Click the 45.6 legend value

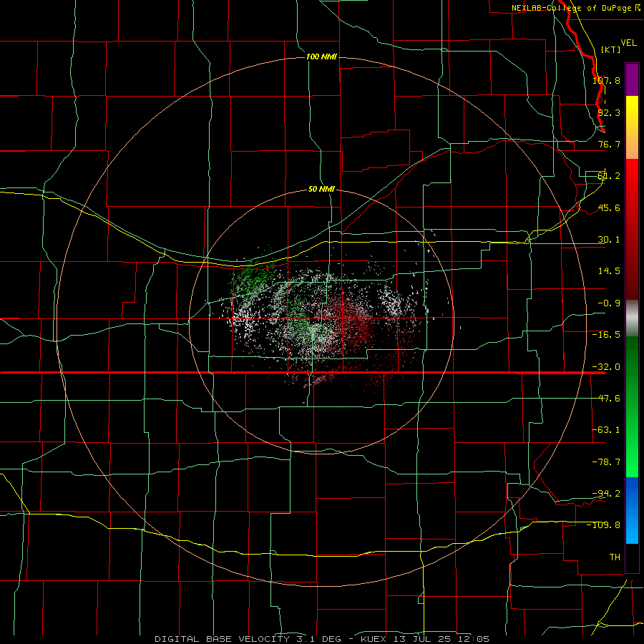pyautogui.click(x=609, y=208)
